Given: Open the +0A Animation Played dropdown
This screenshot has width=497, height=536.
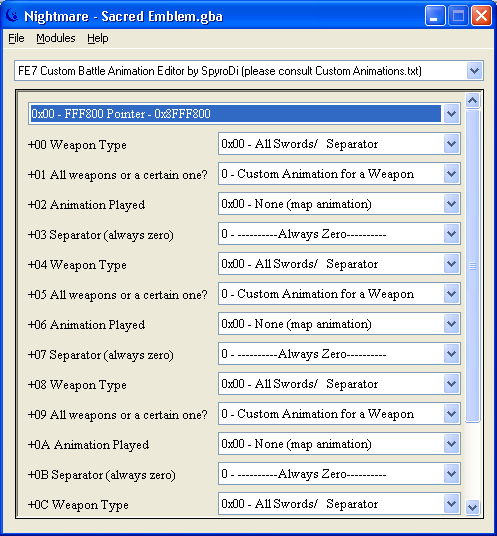Looking at the screenshot, I should coord(451,444).
